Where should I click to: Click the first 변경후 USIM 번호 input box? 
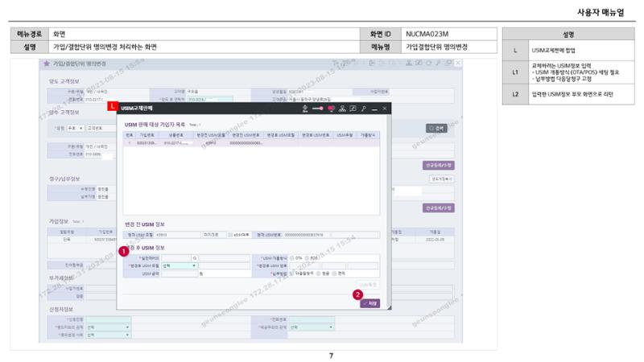[304, 266]
